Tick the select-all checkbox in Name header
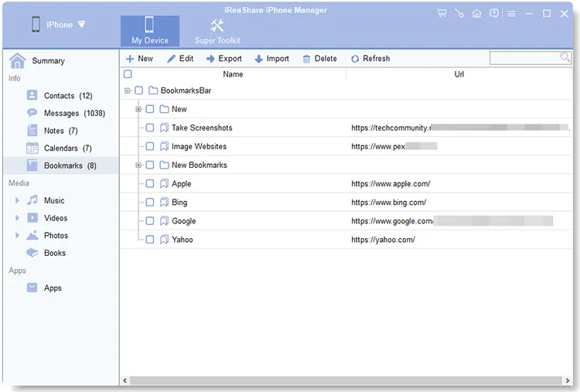Screen dimensions: 580x392 (128, 74)
